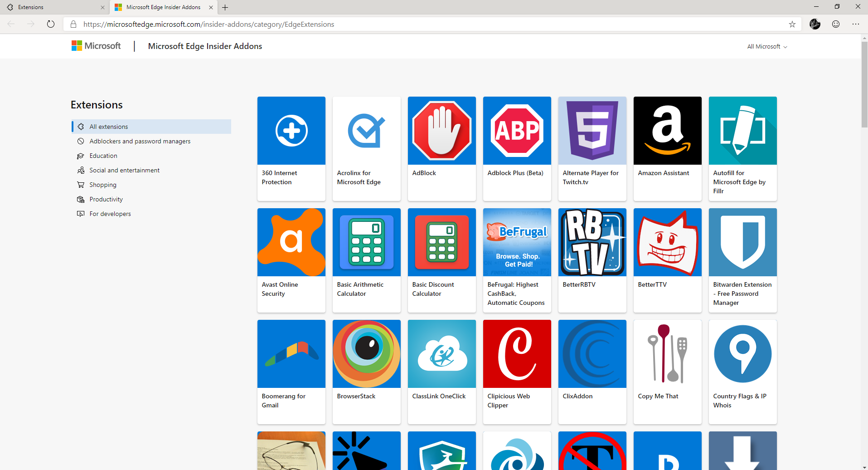Open the Education category

point(151,156)
